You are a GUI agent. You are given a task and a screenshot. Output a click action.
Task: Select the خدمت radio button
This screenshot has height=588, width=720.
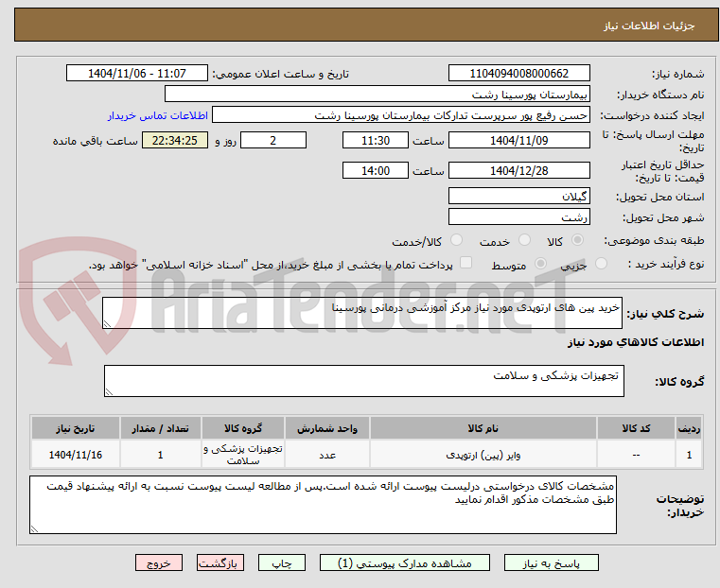[x=524, y=240]
